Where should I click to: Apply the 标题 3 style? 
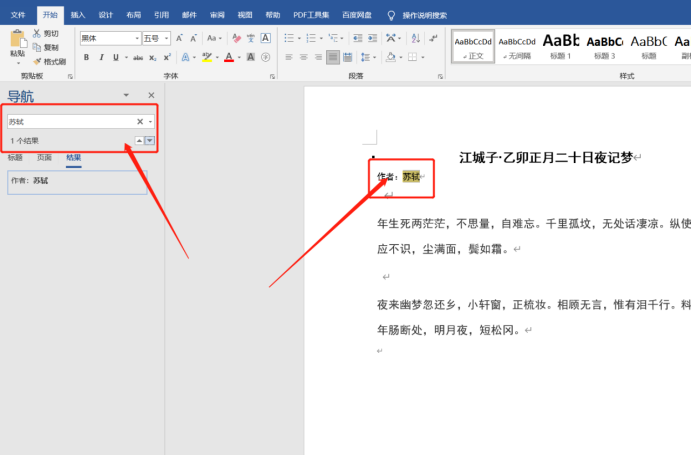coord(605,47)
